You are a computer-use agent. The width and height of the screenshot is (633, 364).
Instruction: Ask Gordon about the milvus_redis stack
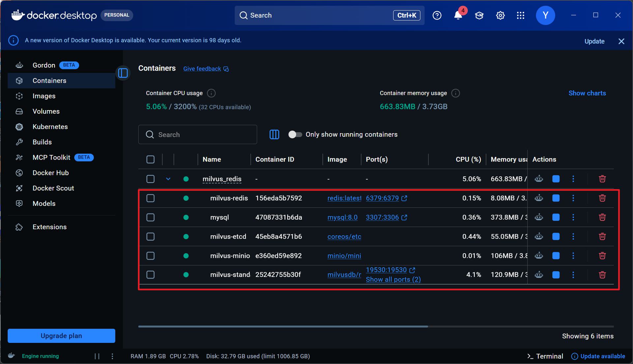pyautogui.click(x=539, y=179)
